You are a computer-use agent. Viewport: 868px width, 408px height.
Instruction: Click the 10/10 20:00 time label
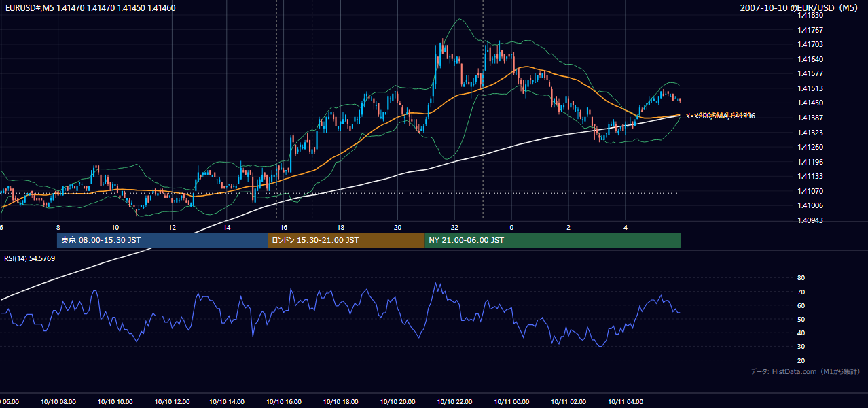coord(398,402)
